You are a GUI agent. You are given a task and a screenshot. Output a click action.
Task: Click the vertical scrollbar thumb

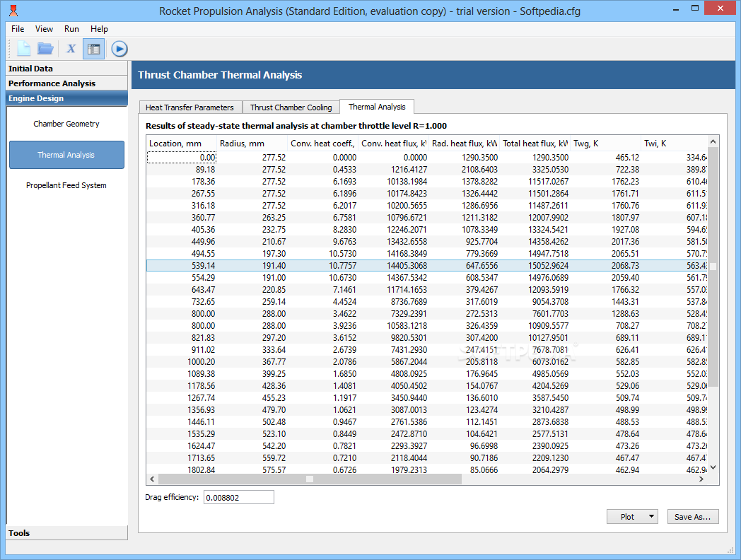(x=713, y=267)
